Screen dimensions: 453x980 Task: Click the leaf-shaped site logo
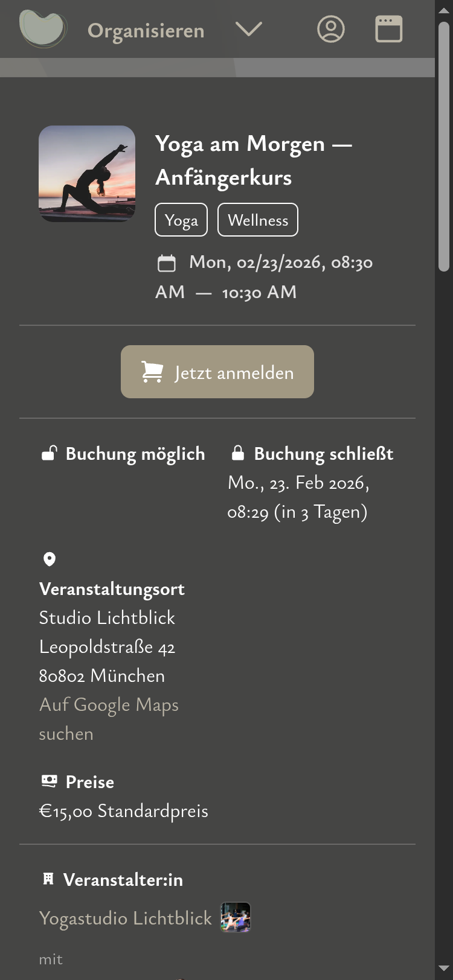coord(42,29)
